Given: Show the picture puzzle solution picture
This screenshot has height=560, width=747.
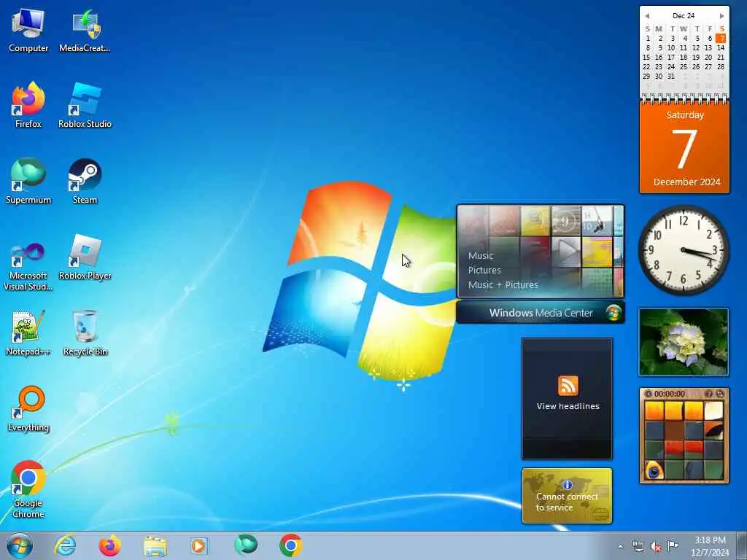Looking at the screenshot, I should coord(709,394).
